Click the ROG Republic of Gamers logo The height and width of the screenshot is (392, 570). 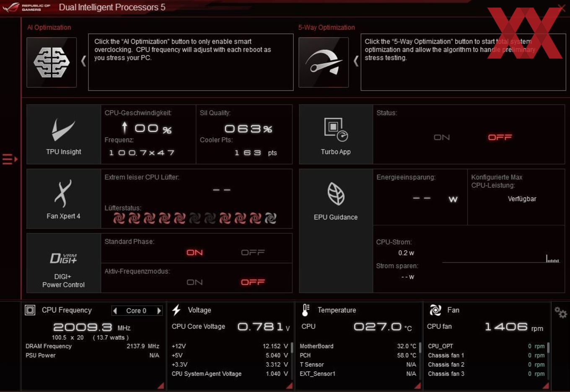coord(26,7)
